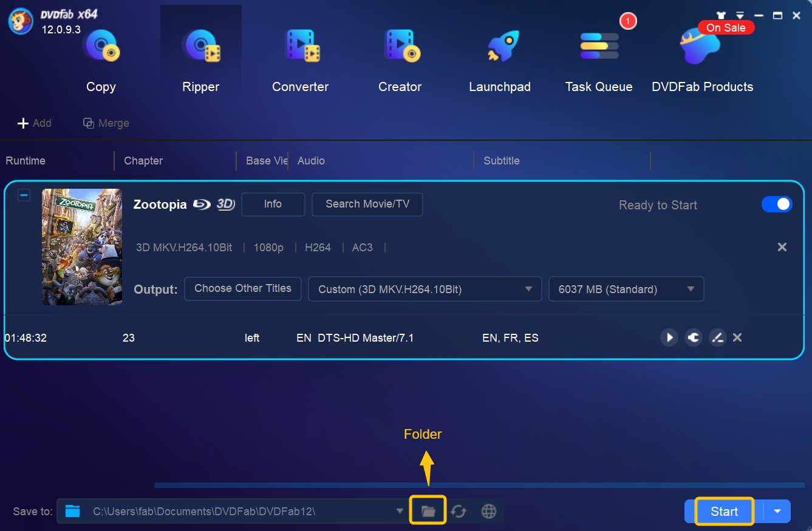Toggle the Ready to Start switch off
Screen dimensions: 812x531
[x=777, y=205]
